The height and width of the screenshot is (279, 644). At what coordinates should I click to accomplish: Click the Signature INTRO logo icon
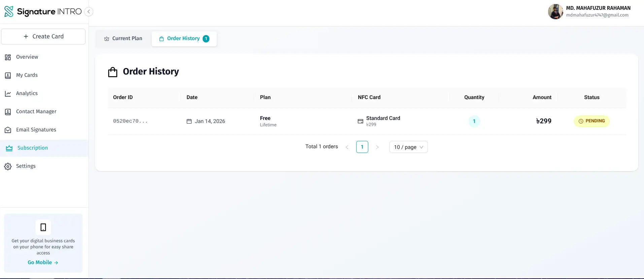click(x=9, y=11)
